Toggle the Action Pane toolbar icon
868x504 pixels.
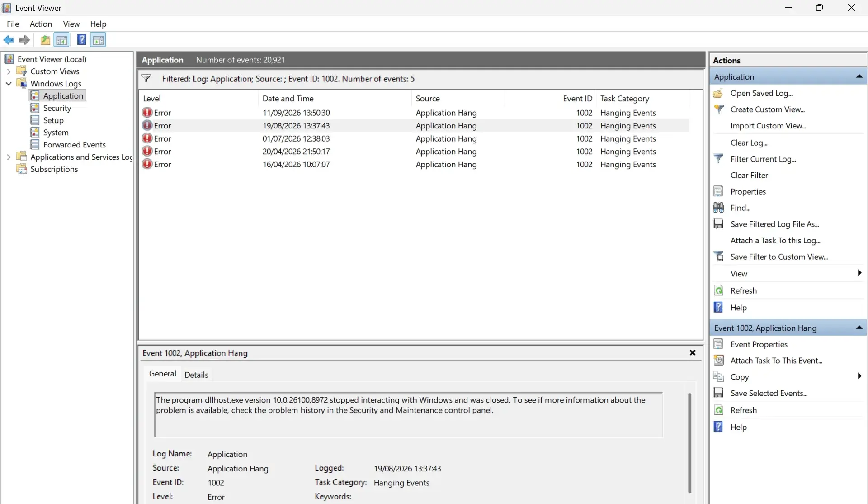[98, 40]
